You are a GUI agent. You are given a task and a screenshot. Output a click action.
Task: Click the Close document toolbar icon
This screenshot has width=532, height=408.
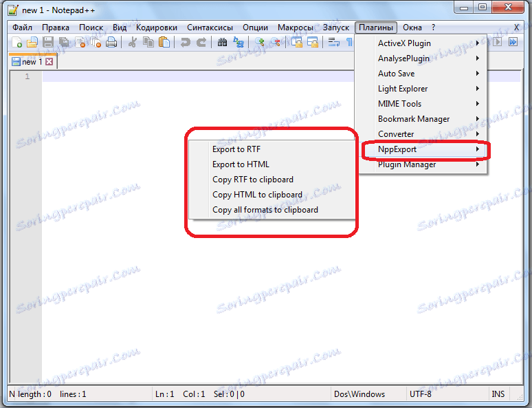[80, 43]
